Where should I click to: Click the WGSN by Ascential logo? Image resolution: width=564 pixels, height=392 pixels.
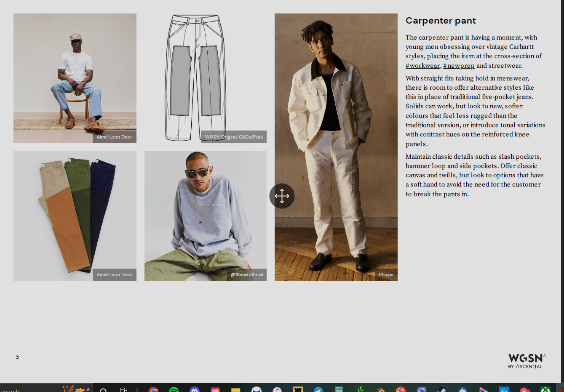tap(527, 361)
